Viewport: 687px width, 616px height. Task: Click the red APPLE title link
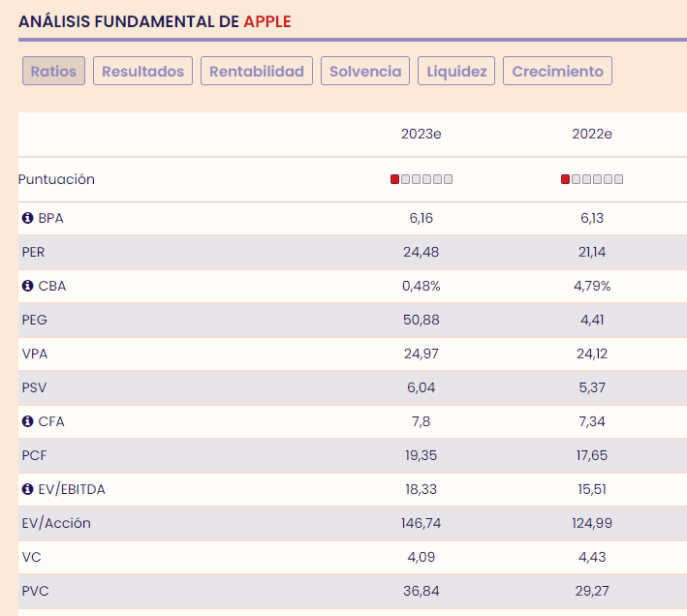[266, 21]
